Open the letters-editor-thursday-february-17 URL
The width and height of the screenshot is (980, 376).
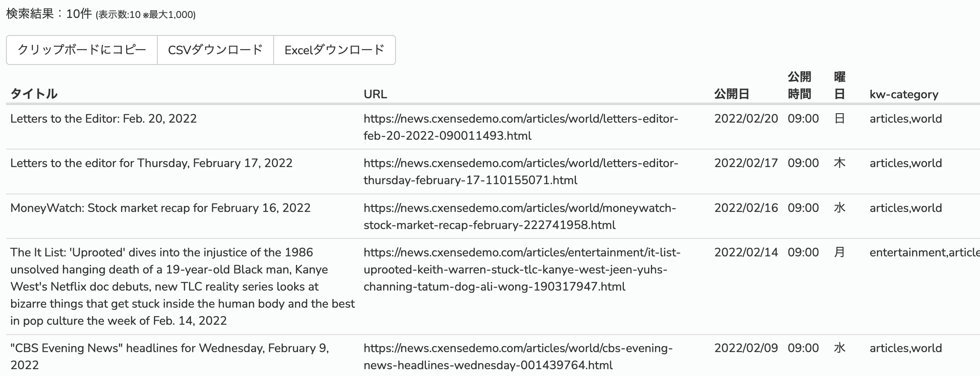click(x=521, y=171)
